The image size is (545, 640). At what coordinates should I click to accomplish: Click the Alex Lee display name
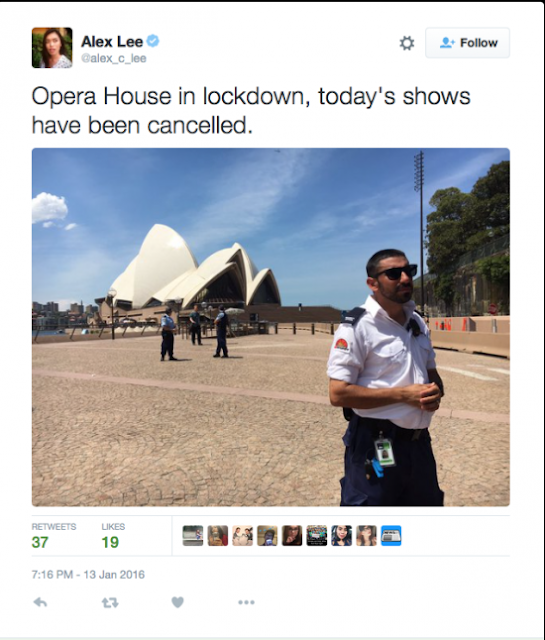(112, 41)
